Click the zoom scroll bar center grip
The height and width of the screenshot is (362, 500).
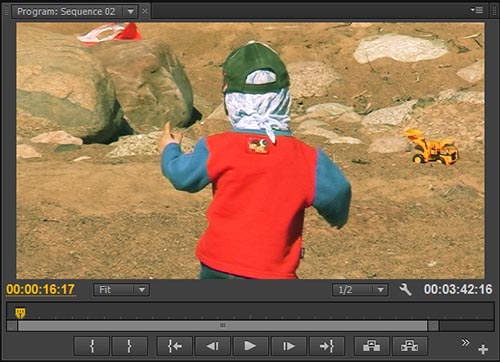pyautogui.click(x=223, y=325)
